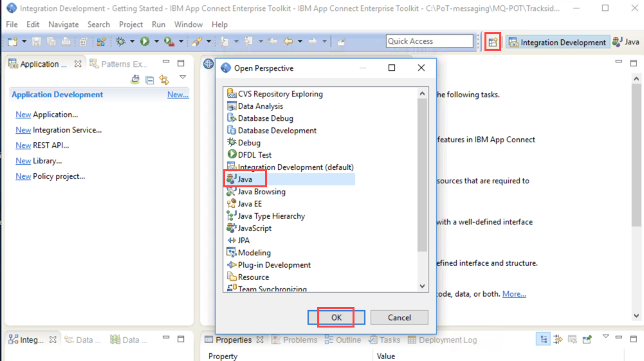Switch to the Java perspective button in toolbar

point(626,42)
